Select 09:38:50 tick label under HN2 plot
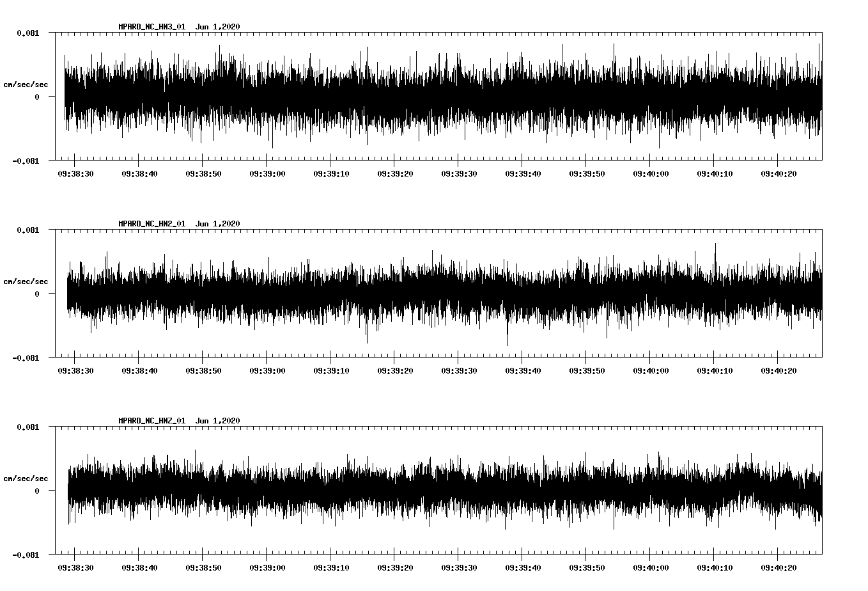The width and height of the screenshot is (868, 591). 203,370
